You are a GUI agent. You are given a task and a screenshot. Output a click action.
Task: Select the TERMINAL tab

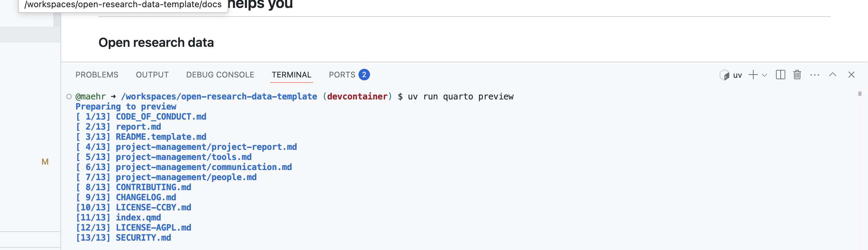[x=292, y=75]
